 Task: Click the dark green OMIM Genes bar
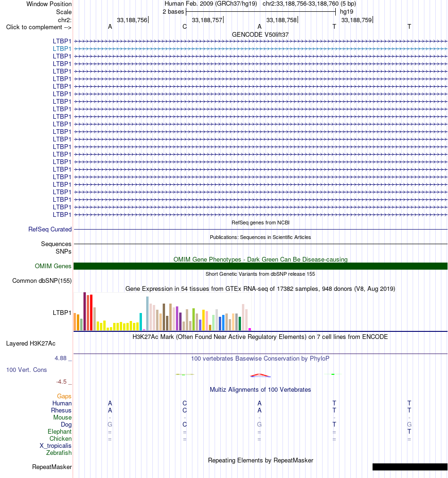(260, 266)
